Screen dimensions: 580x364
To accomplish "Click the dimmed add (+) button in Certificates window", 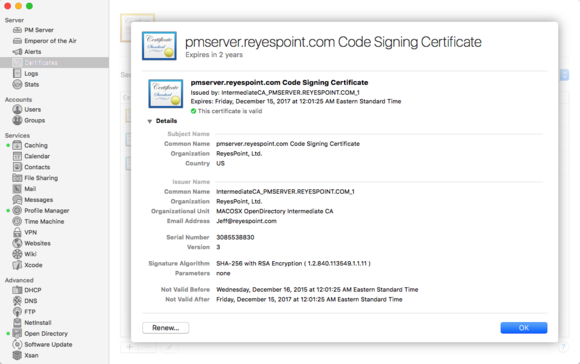I will coord(129,347).
